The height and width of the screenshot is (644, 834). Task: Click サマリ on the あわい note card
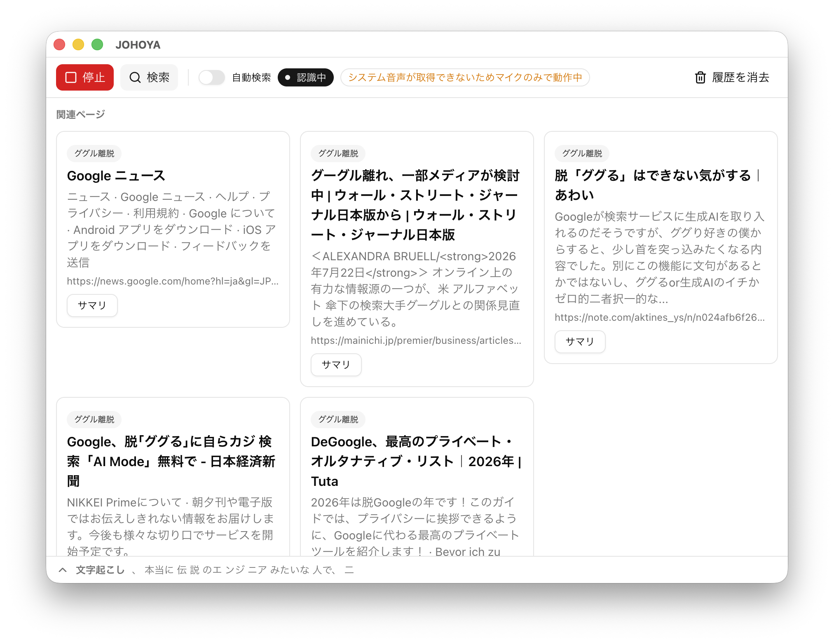[x=580, y=342]
